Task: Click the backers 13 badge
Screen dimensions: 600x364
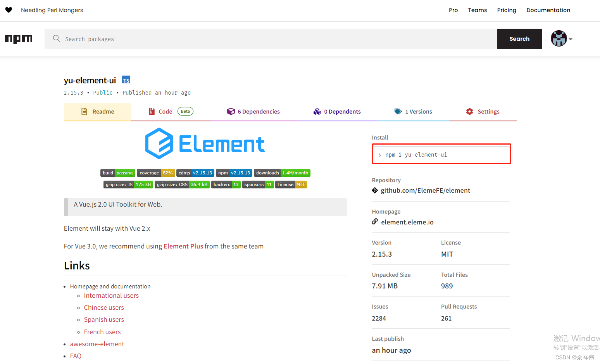Action: [226, 185]
